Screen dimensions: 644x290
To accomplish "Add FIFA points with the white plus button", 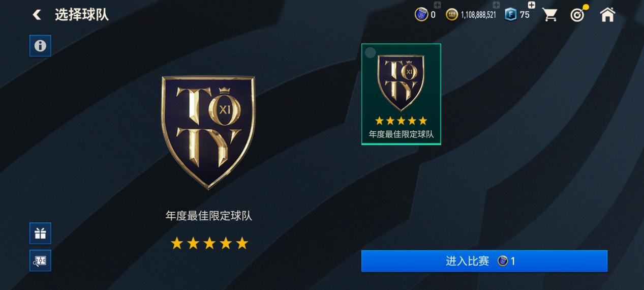I will 532,5.
